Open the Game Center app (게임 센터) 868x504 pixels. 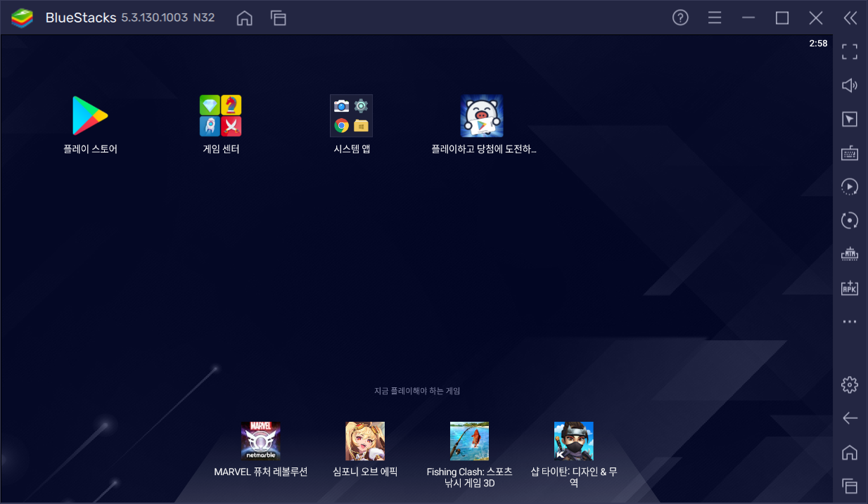[x=221, y=116]
